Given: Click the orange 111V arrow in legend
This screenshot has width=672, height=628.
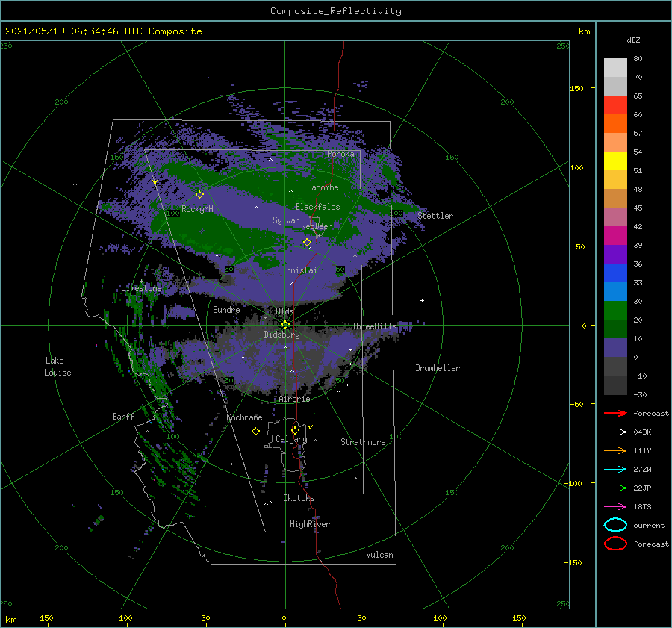Looking at the screenshot, I should 615,450.
